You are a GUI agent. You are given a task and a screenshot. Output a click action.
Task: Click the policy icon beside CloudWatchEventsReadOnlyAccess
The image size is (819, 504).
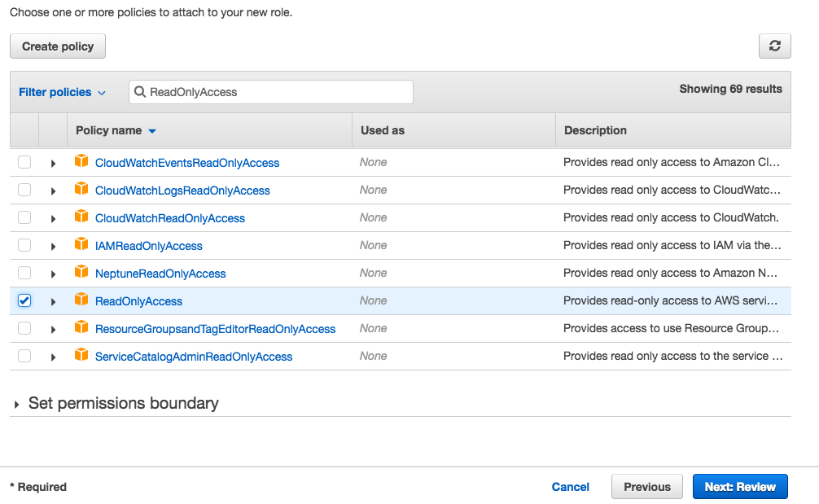coord(81,162)
